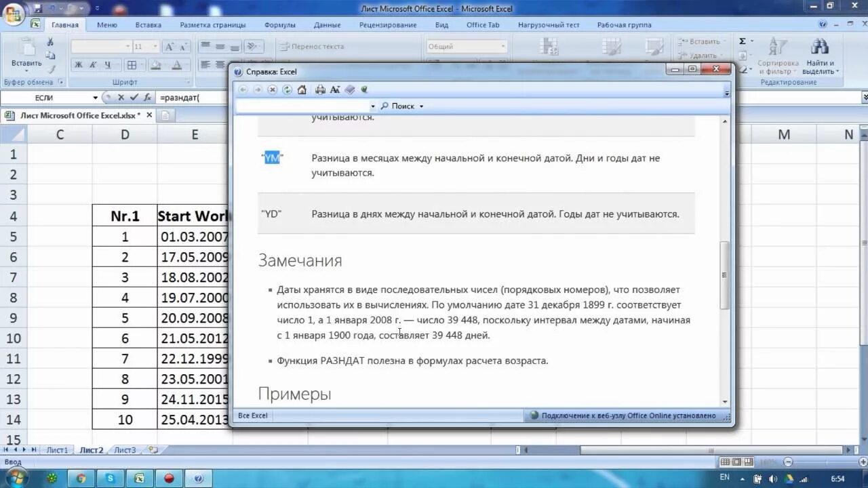Go forward in Excel Help window

[x=258, y=89]
